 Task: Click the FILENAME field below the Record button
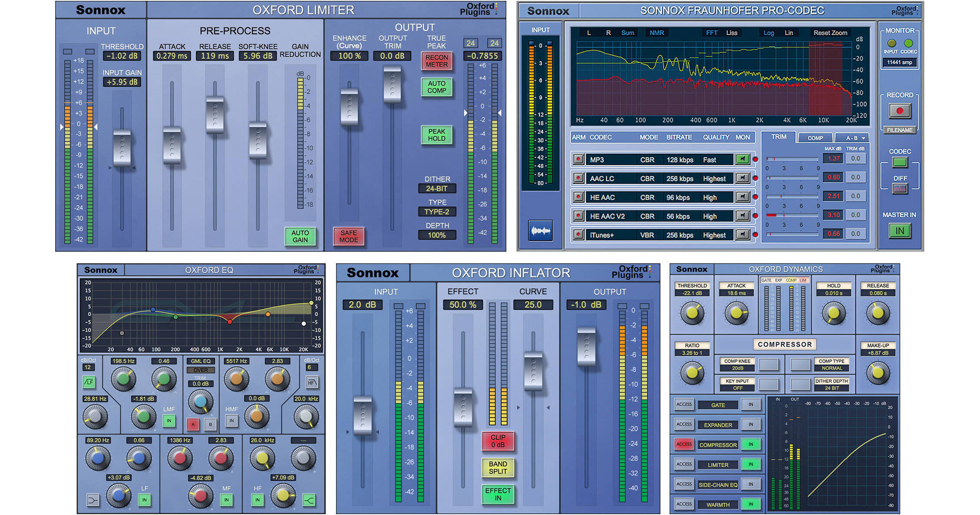(x=899, y=129)
